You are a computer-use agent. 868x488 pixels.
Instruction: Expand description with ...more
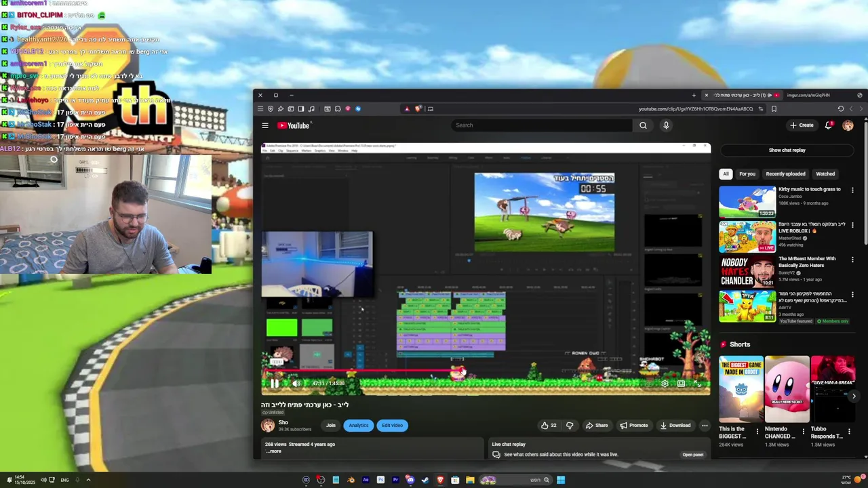pyautogui.click(x=273, y=451)
